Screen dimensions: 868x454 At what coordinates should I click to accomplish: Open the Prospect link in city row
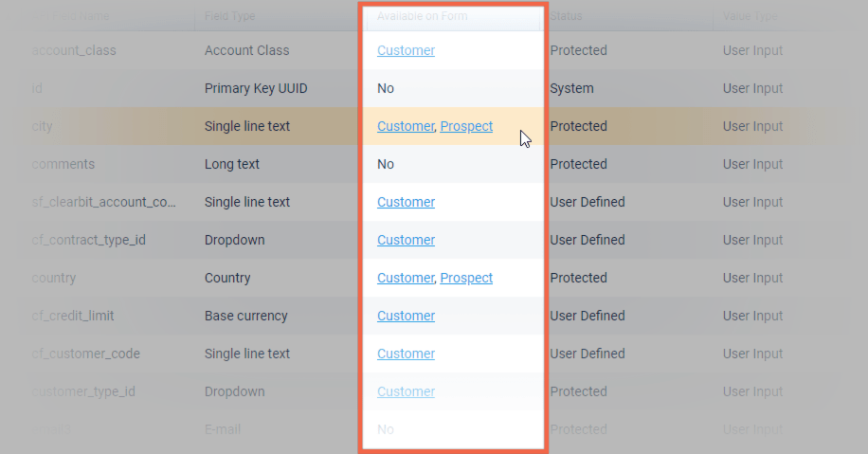466,126
